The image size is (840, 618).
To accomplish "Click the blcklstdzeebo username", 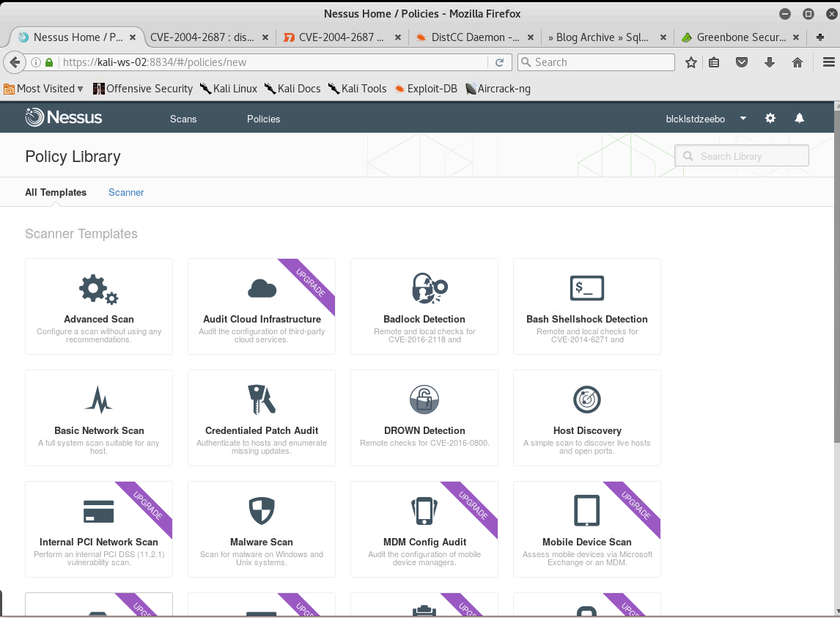I will point(696,119).
